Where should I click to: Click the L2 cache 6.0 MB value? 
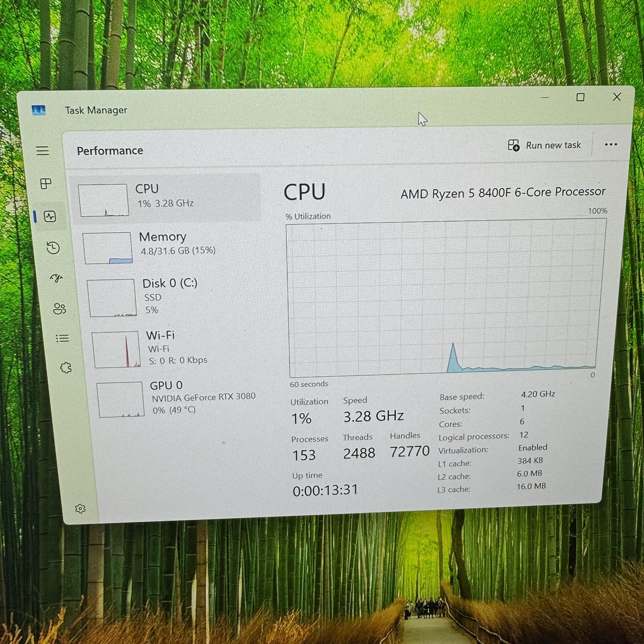530,473
